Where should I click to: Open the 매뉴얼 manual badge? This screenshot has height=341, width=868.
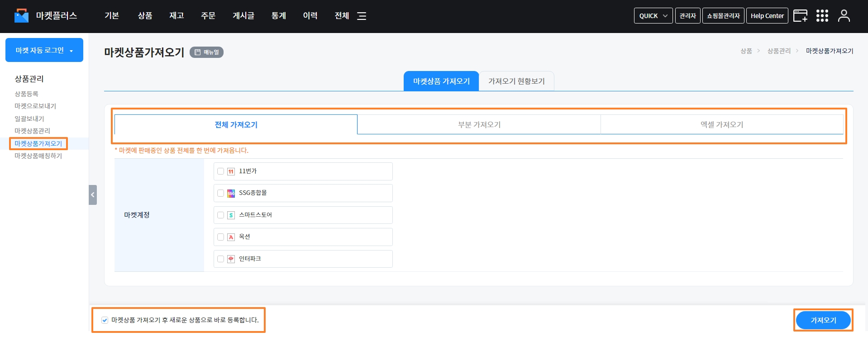tap(206, 52)
